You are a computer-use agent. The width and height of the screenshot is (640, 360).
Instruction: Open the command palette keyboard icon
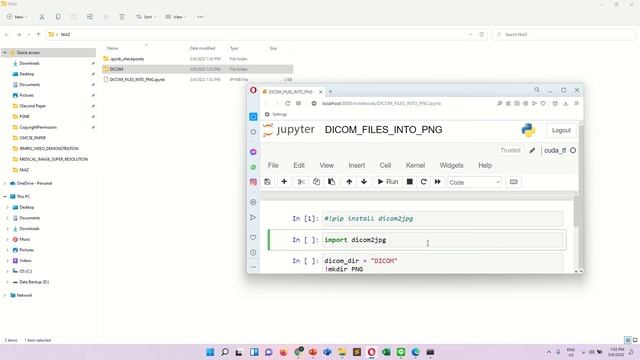513,182
